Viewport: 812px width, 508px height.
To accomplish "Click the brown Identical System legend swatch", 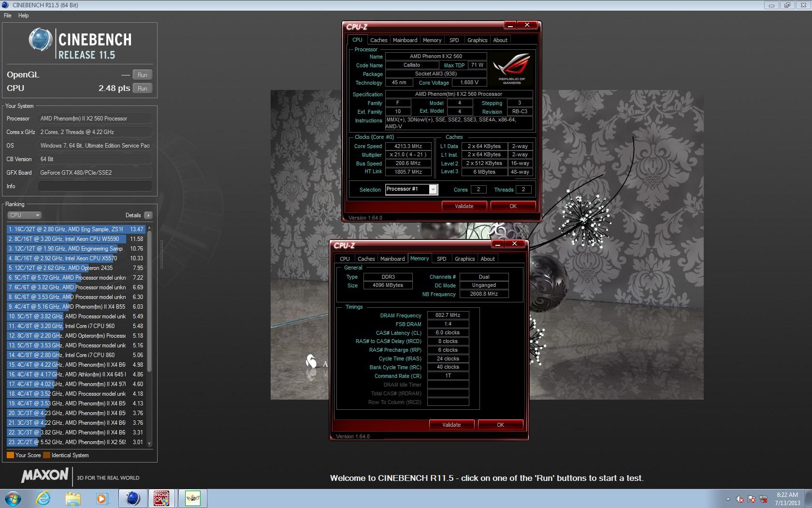I will [46, 455].
